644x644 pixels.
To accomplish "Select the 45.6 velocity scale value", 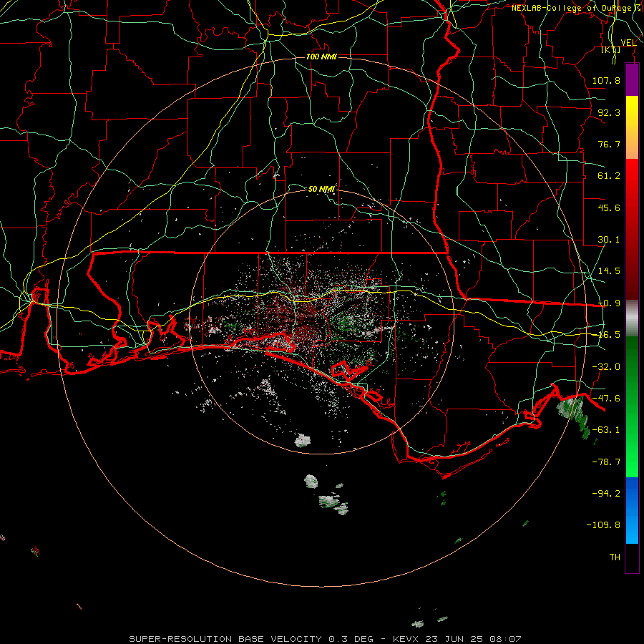I will point(609,208).
